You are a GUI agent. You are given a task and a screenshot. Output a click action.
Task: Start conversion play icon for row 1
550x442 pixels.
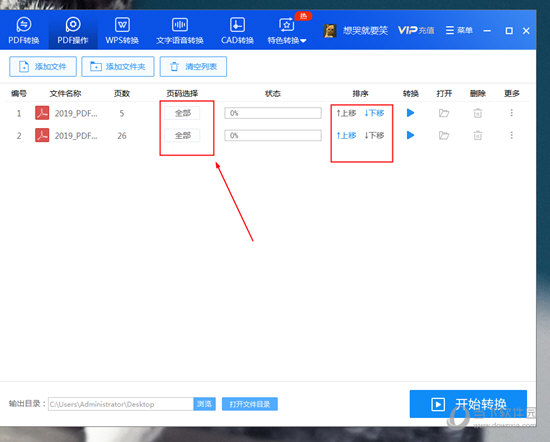tap(410, 113)
